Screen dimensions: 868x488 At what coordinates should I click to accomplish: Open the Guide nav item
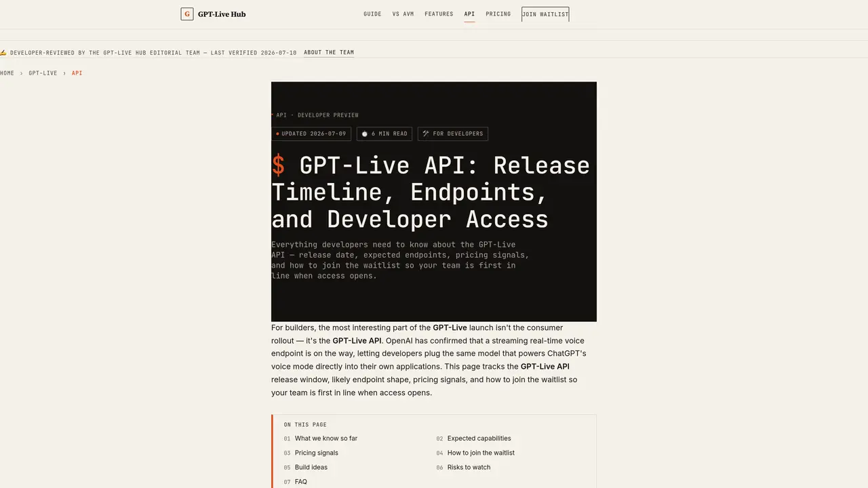[372, 14]
